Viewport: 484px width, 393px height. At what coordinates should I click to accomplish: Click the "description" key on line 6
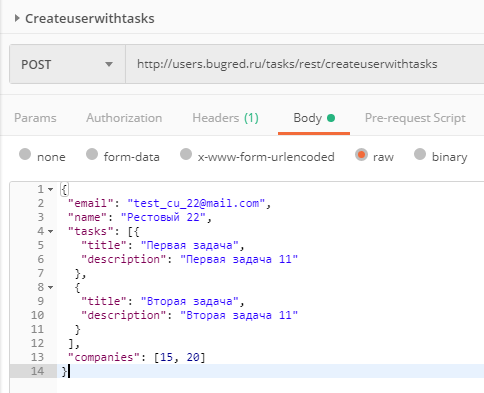(124, 259)
